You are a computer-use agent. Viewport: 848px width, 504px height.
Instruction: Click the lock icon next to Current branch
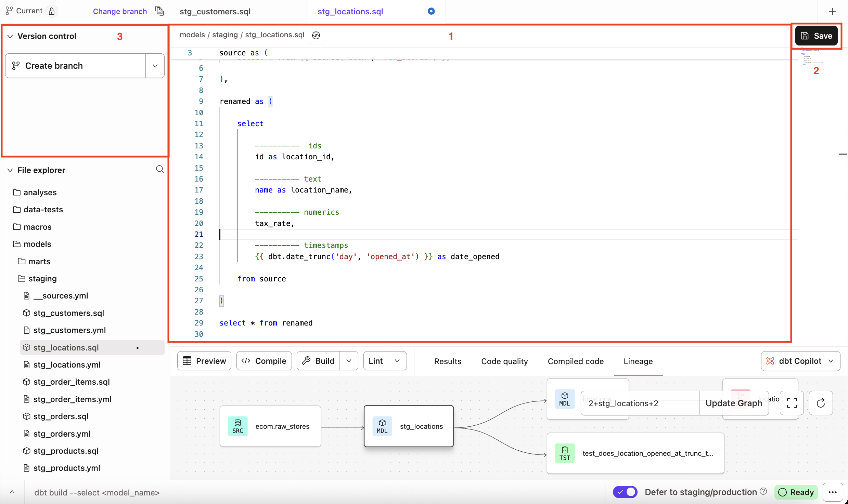click(x=52, y=11)
